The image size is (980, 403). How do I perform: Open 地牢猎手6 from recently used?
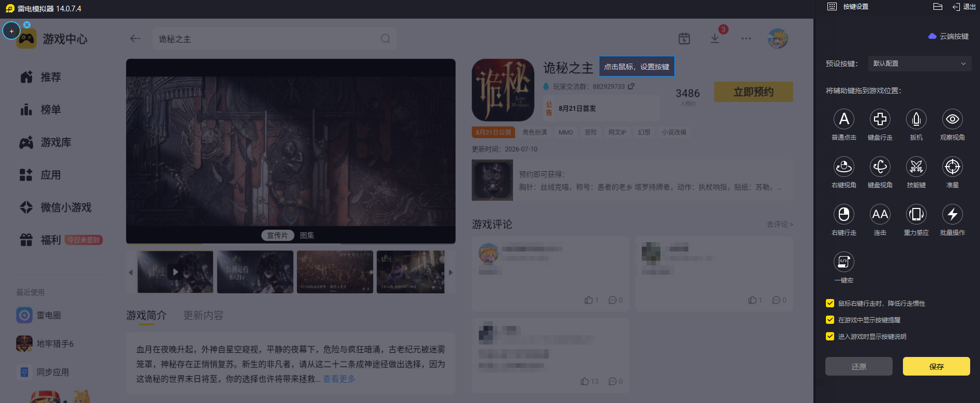click(x=45, y=344)
